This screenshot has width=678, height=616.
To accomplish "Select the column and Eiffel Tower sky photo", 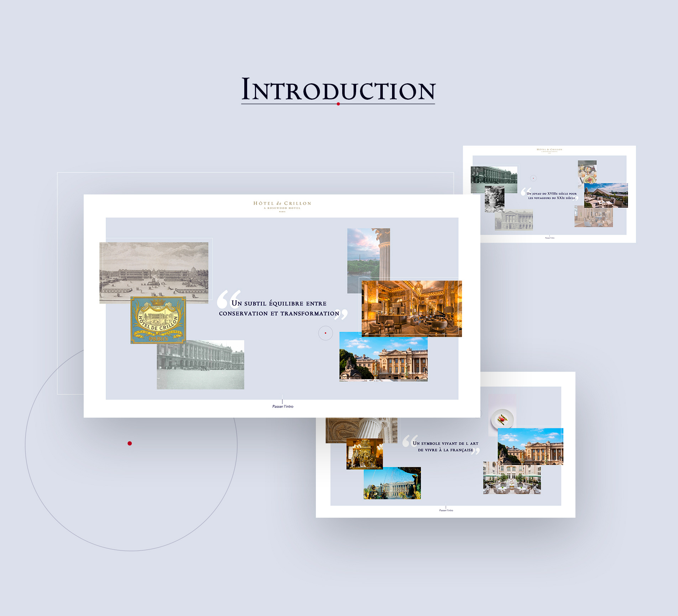I will click(x=368, y=253).
